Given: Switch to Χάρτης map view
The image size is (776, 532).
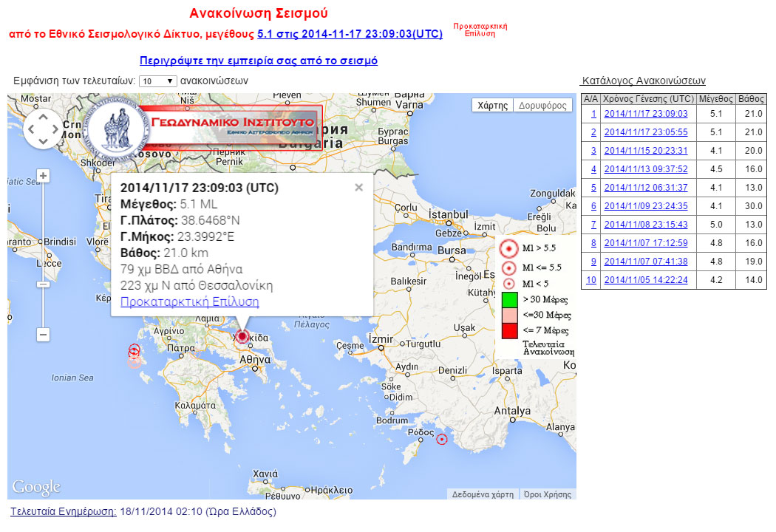Looking at the screenshot, I should [492, 106].
